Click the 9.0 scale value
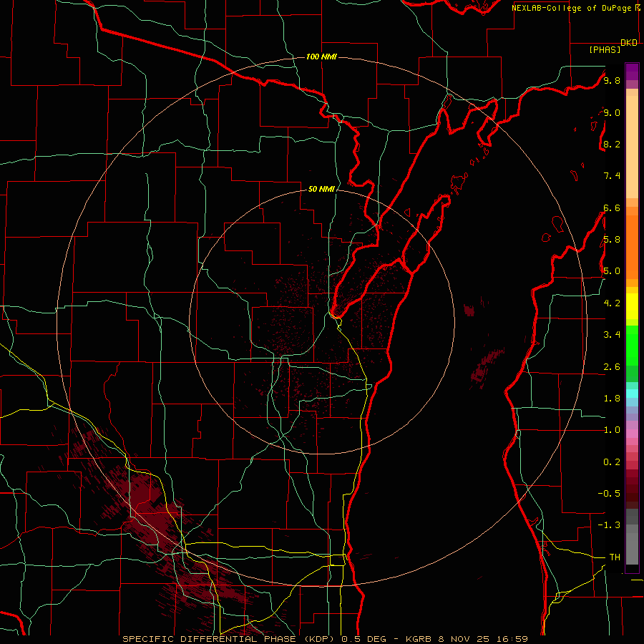 point(612,112)
